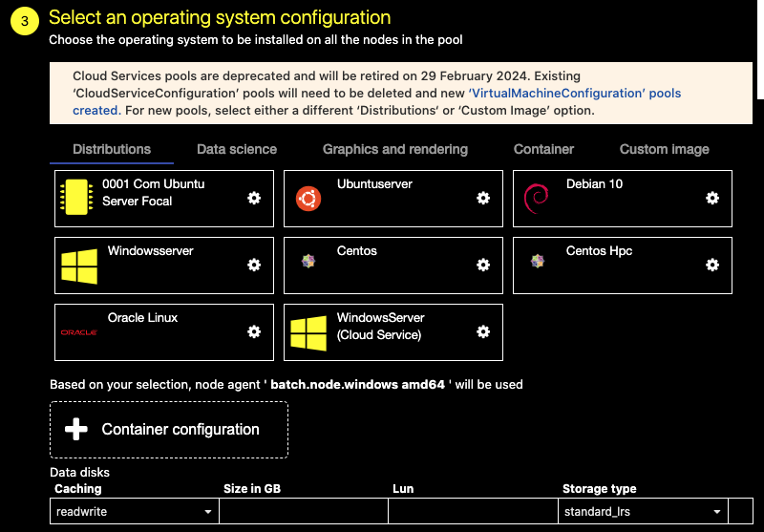This screenshot has height=532, width=764.
Task: Select the Windowsserver distribution title
Action: (x=151, y=251)
